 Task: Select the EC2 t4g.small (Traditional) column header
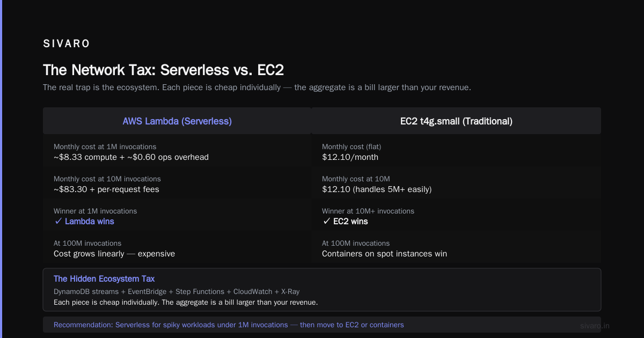pos(456,121)
